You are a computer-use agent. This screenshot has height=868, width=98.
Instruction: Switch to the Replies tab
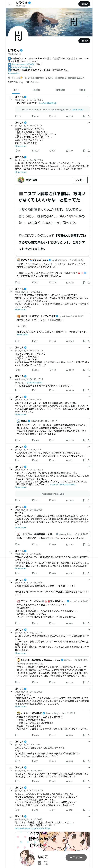pyautogui.click(x=36, y=90)
